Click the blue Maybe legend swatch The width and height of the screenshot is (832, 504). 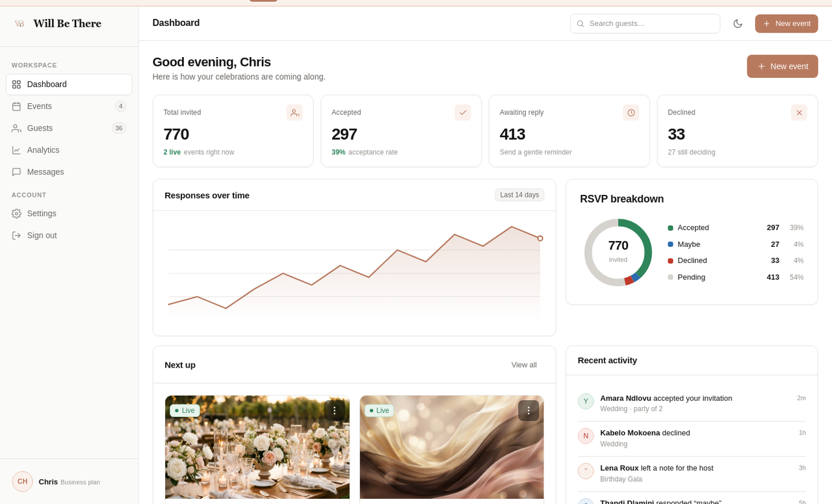tap(670, 244)
